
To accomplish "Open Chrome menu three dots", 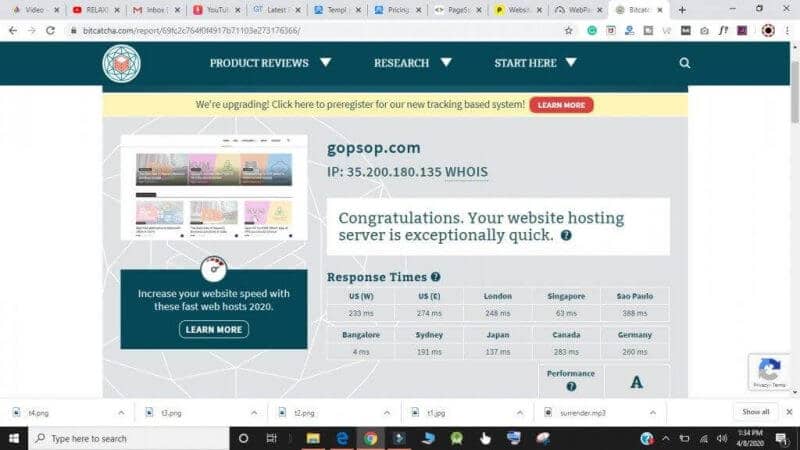I will (x=787, y=31).
